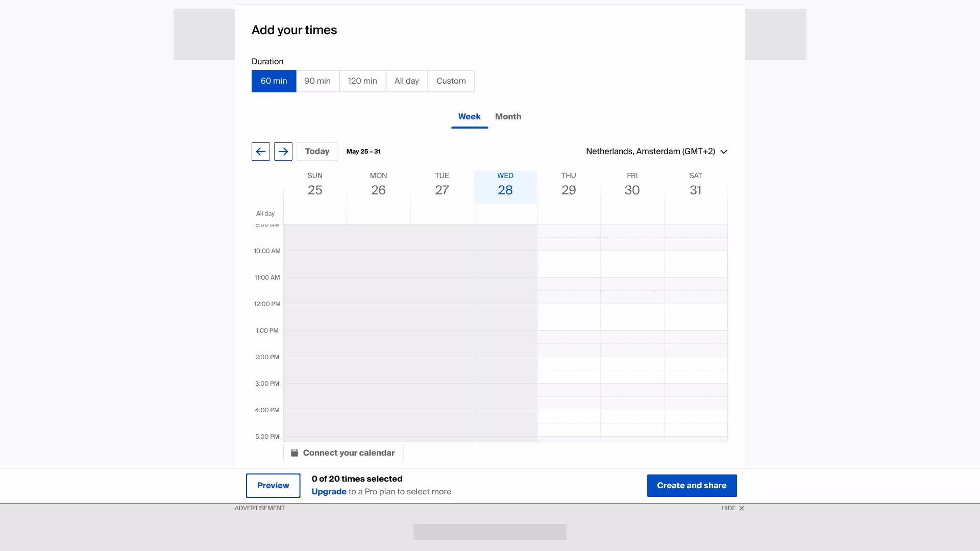Click the 5:00 PM time label

click(x=267, y=437)
